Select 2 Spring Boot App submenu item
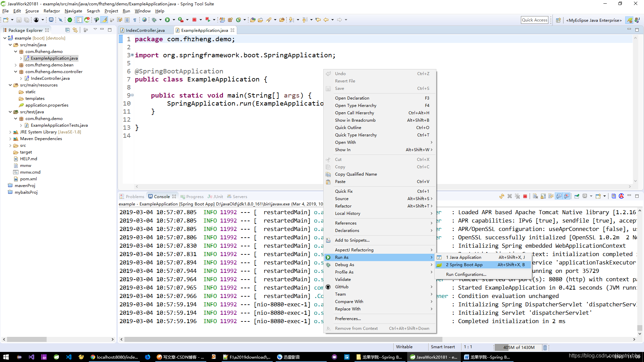The height and width of the screenshot is (362, 644). (x=483, y=265)
